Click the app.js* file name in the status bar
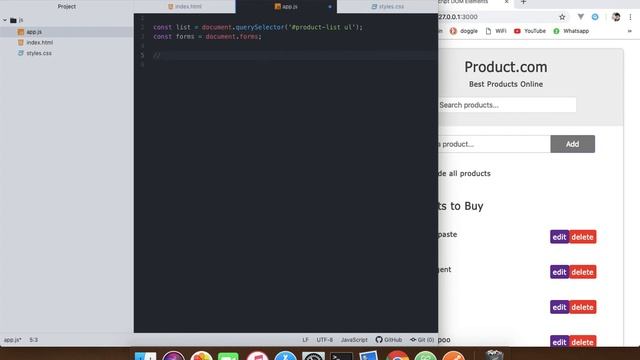The width and height of the screenshot is (640, 360). pos(13,340)
